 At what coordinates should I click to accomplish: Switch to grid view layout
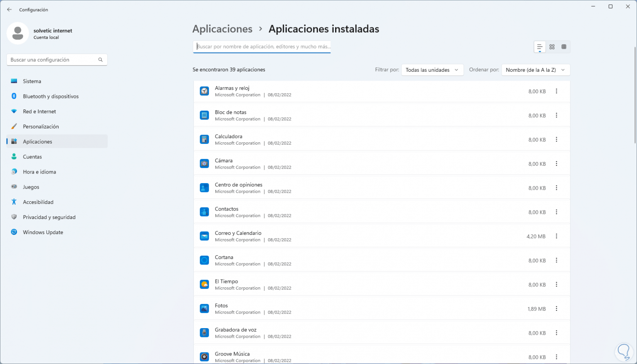click(x=552, y=47)
